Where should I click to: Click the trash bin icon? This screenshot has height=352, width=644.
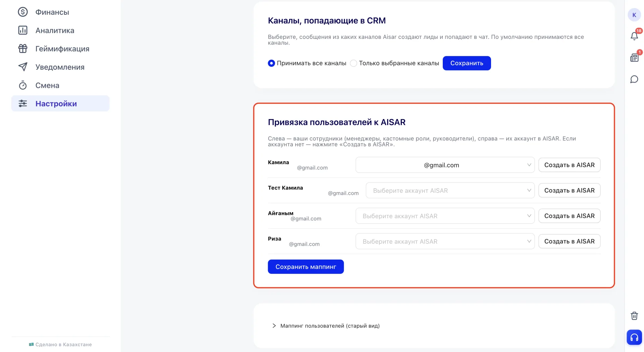[634, 316]
